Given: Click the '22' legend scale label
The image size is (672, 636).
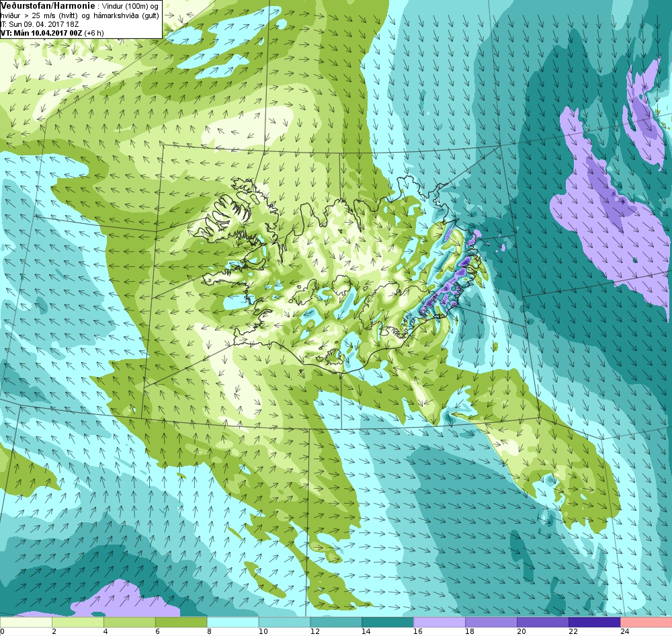Looking at the screenshot, I should 573,631.
